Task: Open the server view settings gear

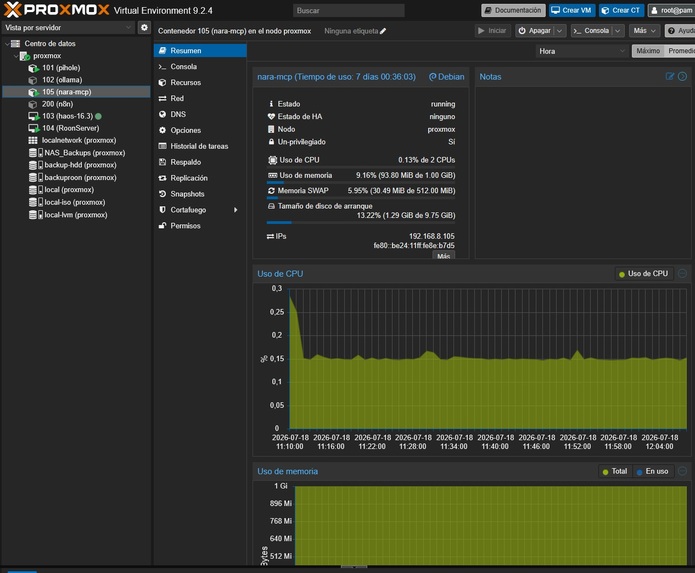Action: pyautogui.click(x=144, y=27)
